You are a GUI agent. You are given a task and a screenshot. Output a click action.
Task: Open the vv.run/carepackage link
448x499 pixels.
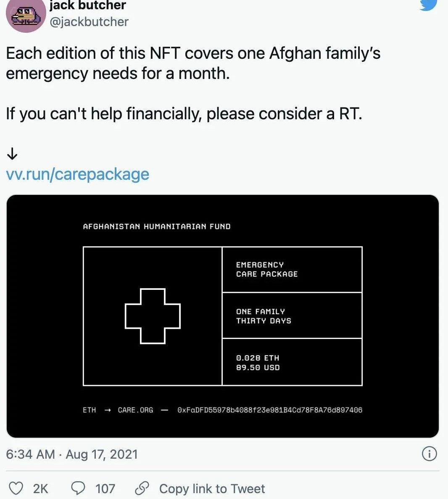[x=78, y=174]
